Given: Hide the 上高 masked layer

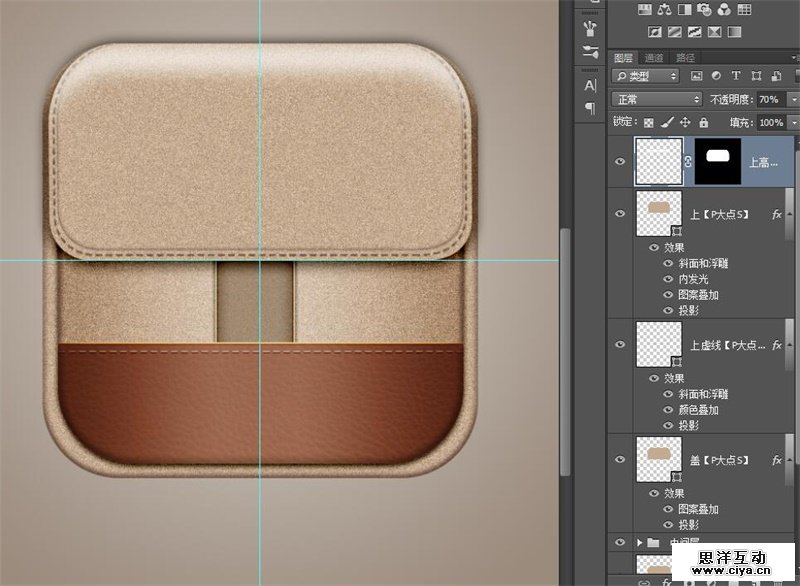Looking at the screenshot, I should point(621,160).
